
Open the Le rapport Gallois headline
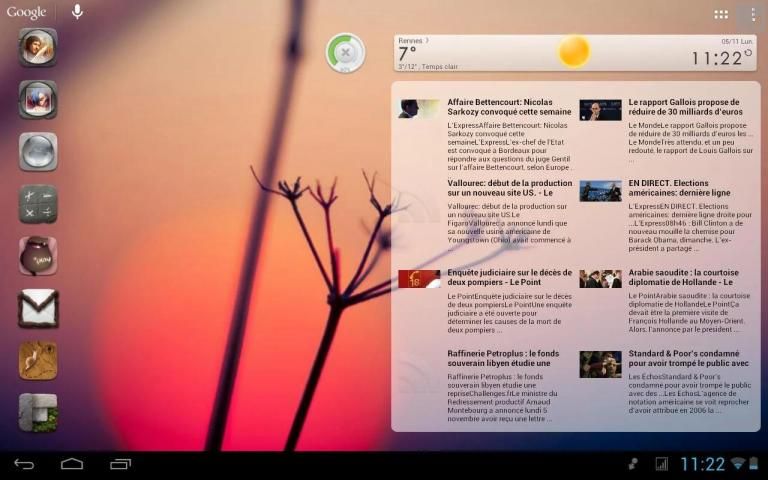pos(686,107)
